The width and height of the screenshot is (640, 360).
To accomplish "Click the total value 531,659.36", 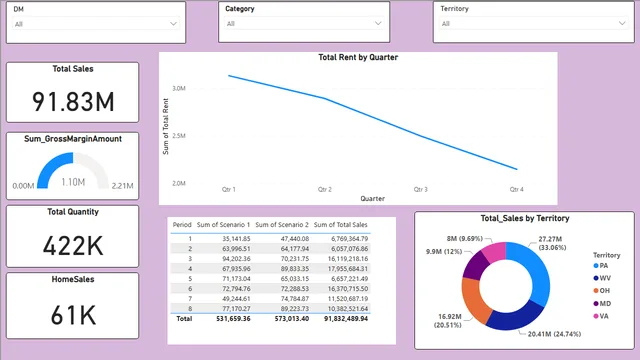I will click(x=233, y=319).
